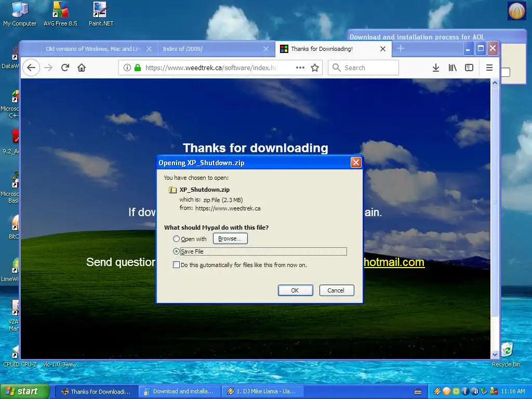This screenshot has width=532, height=399.
Task: Select the AVG Free 8.5 desktop icon
Action: click(x=60, y=14)
